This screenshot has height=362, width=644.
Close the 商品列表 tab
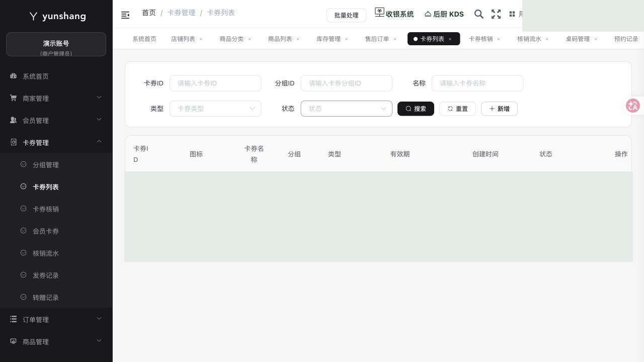(x=298, y=39)
